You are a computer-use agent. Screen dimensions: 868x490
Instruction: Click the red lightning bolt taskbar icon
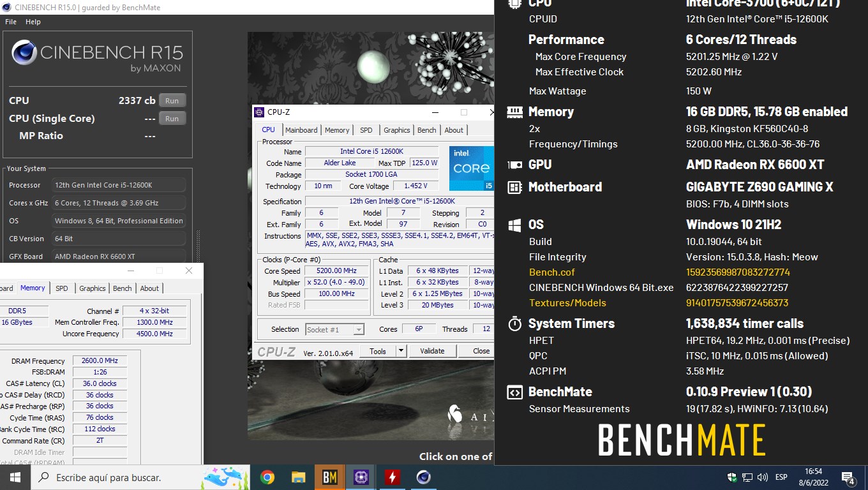392,477
